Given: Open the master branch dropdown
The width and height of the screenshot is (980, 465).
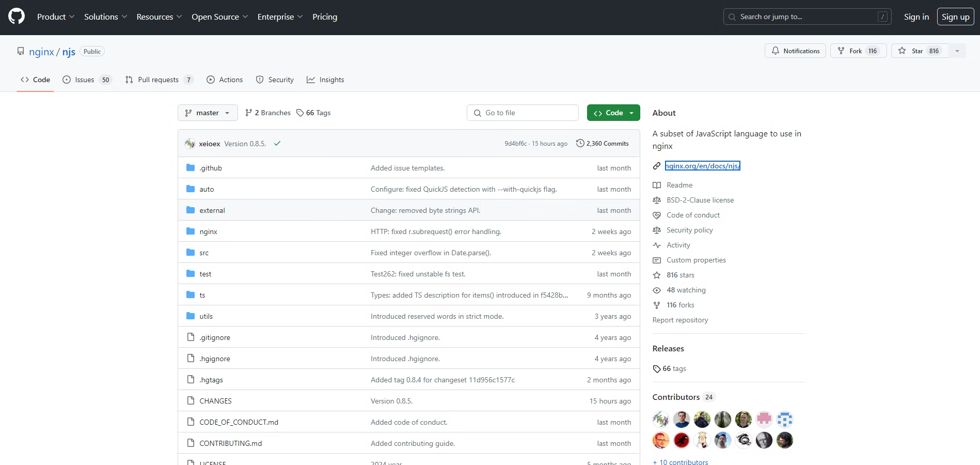Looking at the screenshot, I should pos(208,113).
